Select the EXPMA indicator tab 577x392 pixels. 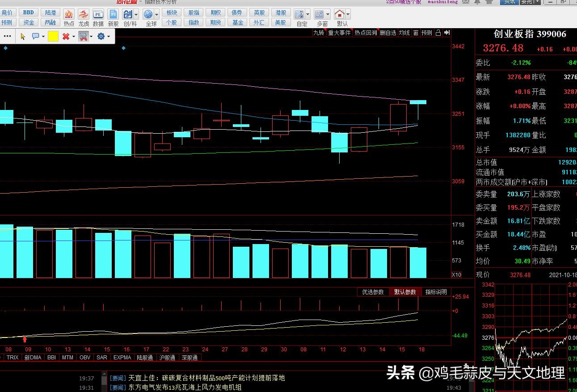(x=122, y=358)
